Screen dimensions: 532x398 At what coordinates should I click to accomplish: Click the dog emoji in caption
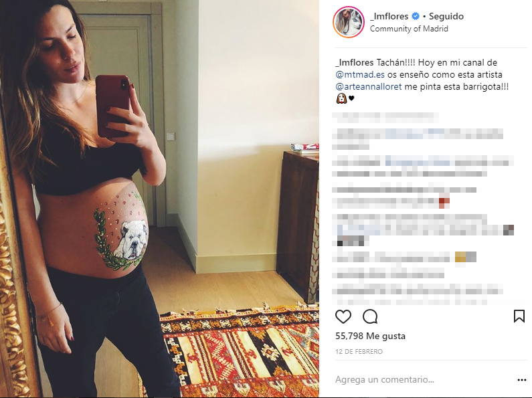tap(341, 98)
